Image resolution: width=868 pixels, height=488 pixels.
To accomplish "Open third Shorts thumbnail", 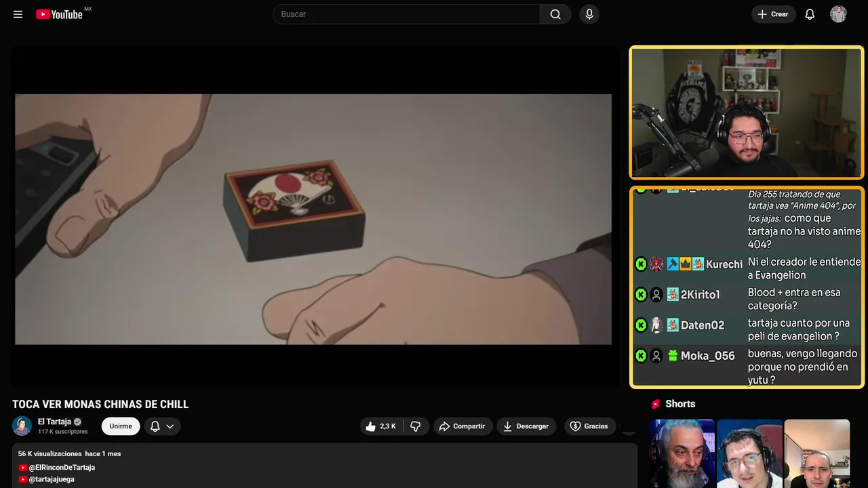I will (816, 453).
